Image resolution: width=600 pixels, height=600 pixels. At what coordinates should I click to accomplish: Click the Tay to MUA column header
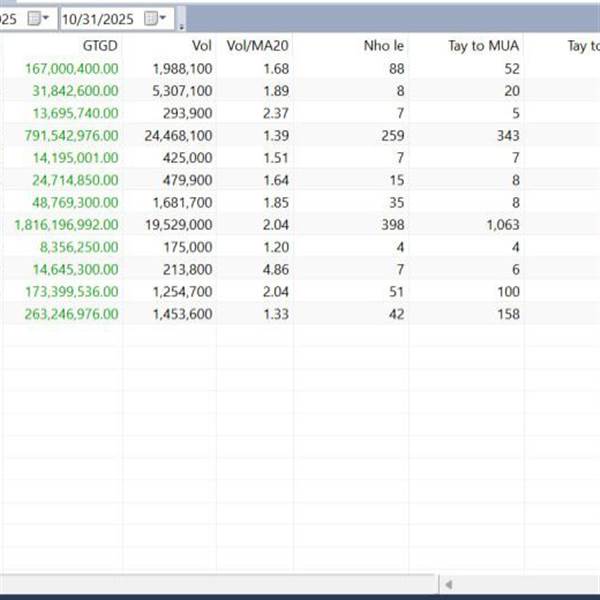point(479,45)
